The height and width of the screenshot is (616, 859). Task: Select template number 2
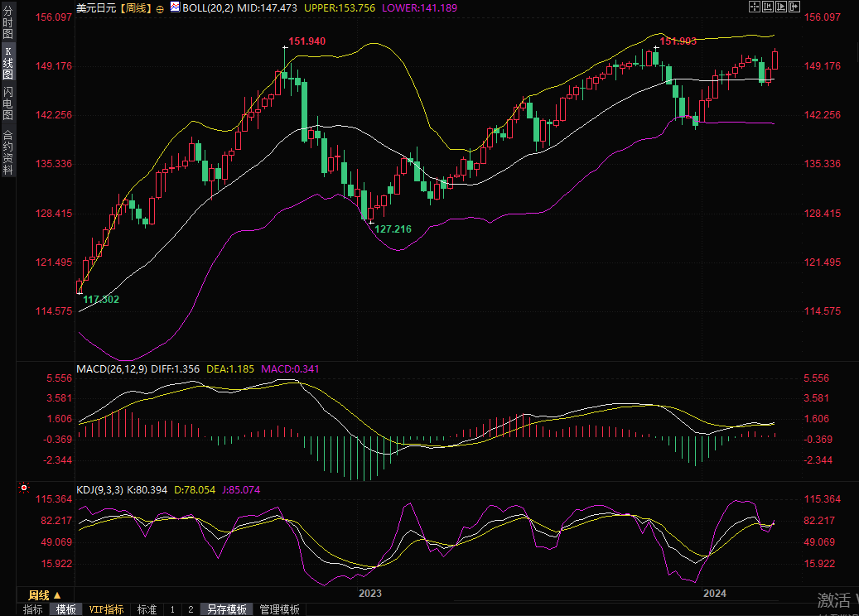click(191, 609)
